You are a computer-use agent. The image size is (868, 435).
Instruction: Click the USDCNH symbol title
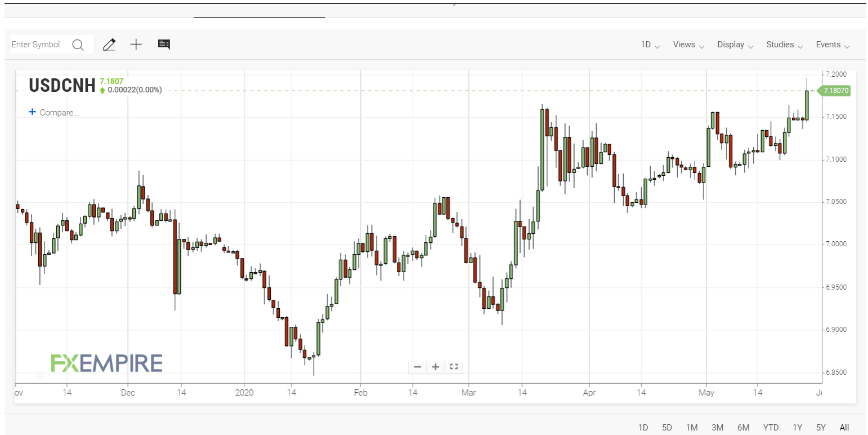coord(62,85)
